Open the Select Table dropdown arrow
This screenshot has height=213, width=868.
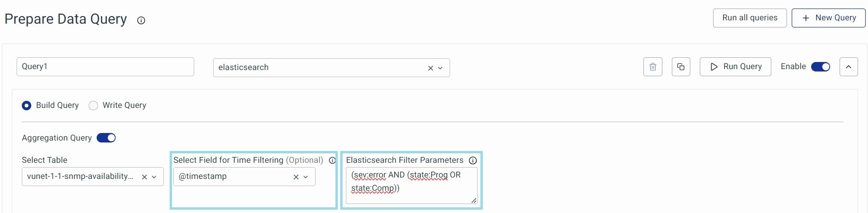click(x=154, y=177)
